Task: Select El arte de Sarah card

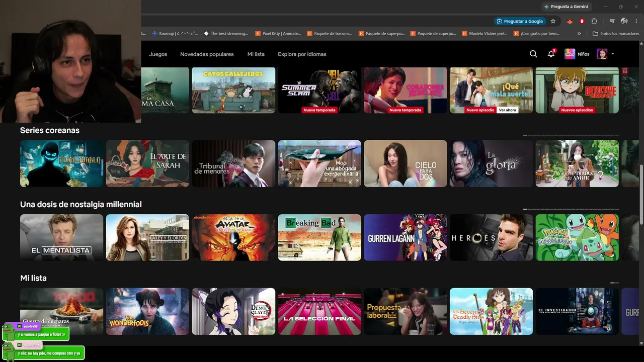Action: 147,163
